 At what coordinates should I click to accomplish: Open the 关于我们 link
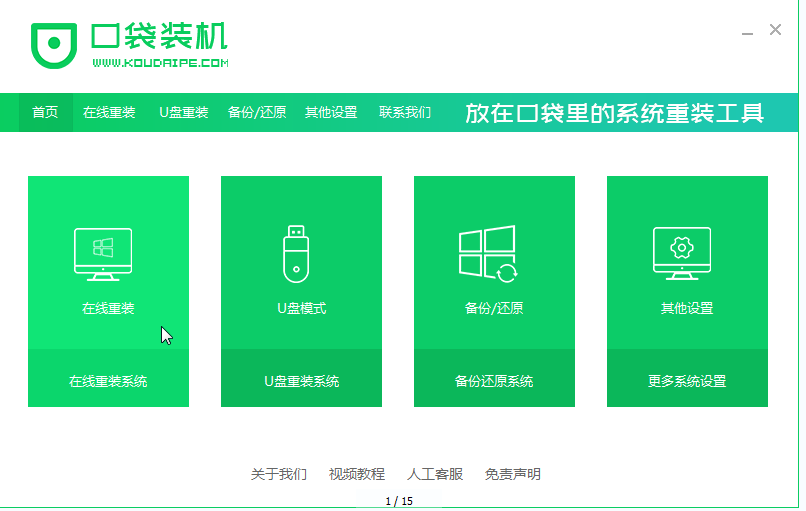pyautogui.click(x=279, y=474)
